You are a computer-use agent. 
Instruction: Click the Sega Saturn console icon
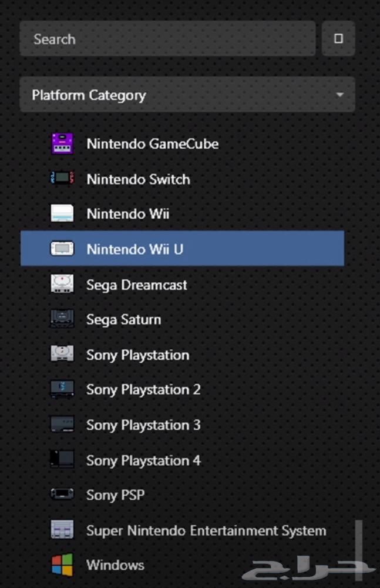62,319
